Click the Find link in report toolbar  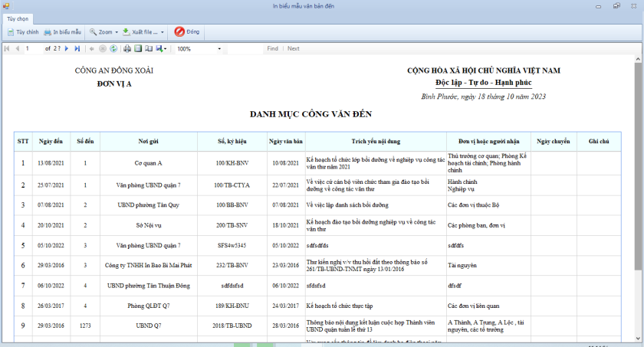272,49
